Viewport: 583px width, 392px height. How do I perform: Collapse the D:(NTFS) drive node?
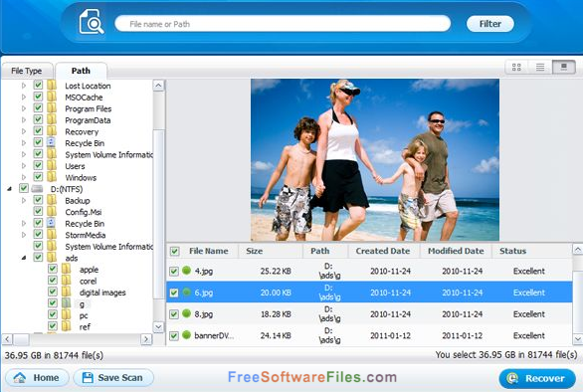pos(10,189)
